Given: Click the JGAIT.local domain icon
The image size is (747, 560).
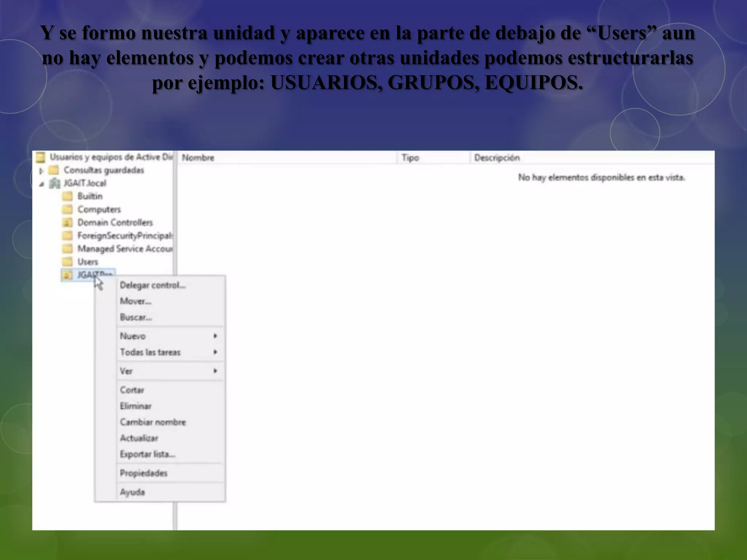Looking at the screenshot, I should (x=54, y=183).
